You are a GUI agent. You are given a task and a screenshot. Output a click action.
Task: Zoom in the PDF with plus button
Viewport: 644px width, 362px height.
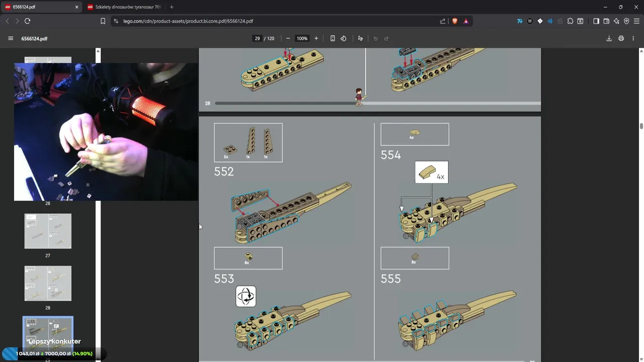(x=316, y=39)
